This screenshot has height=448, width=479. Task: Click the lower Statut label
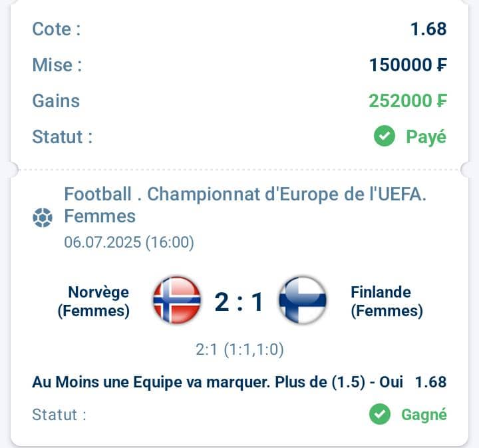(x=59, y=415)
